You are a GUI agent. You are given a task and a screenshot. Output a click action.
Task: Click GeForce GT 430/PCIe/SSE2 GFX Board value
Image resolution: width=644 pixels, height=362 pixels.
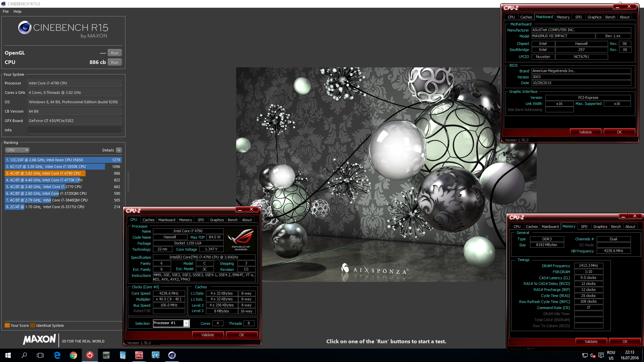click(x=74, y=121)
